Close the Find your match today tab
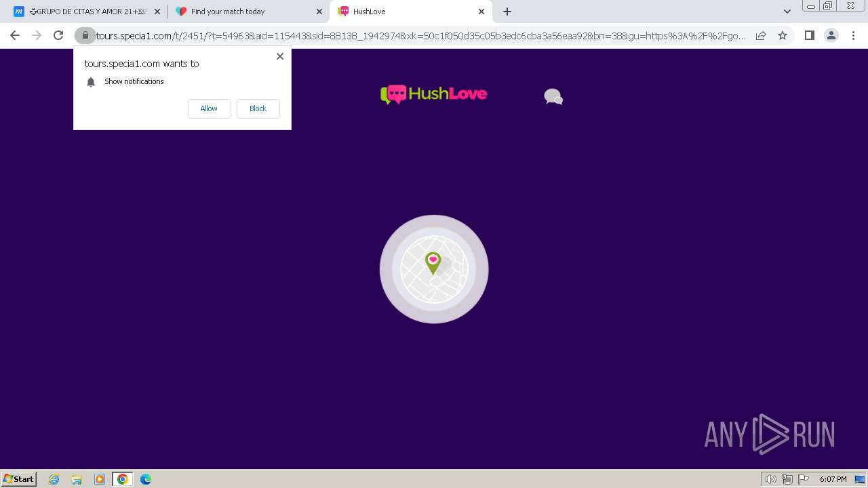Image resolution: width=868 pixels, height=488 pixels. (319, 12)
